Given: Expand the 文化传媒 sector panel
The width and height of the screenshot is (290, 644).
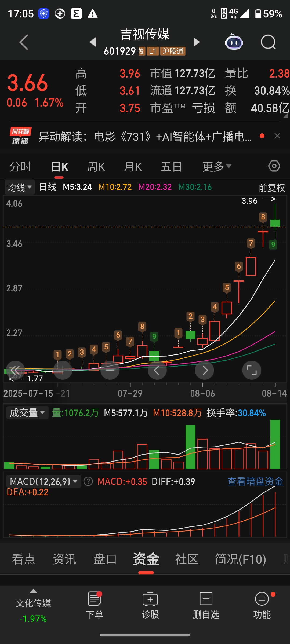Looking at the screenshot, I should pos(33,606).
